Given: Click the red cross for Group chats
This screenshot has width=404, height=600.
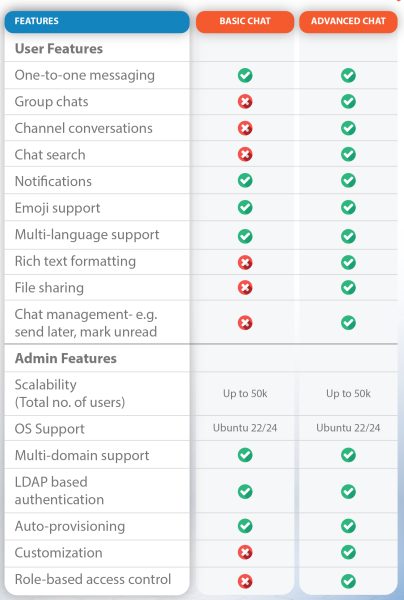Looking at the screenshot, I should pyautogui.click(x=245, y=102).
